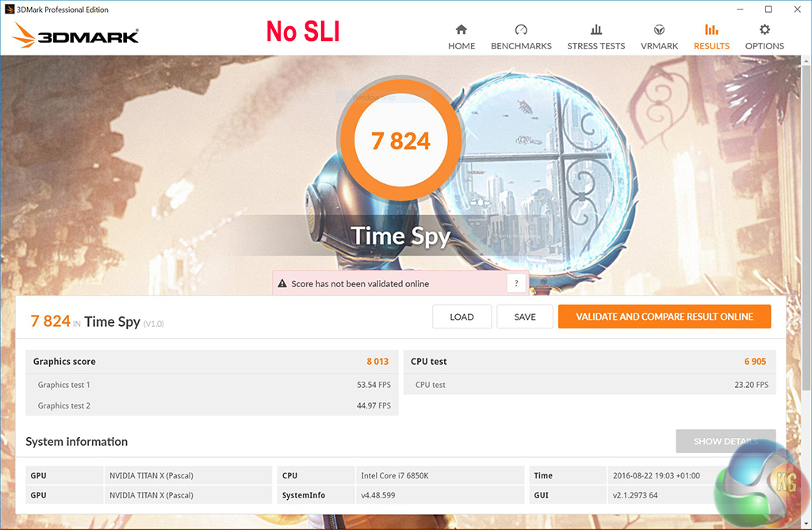The height and width of the screenshot is (530, 812).
Task: Click the CPU test 23.20 FPS row
Action: [589, 385]
